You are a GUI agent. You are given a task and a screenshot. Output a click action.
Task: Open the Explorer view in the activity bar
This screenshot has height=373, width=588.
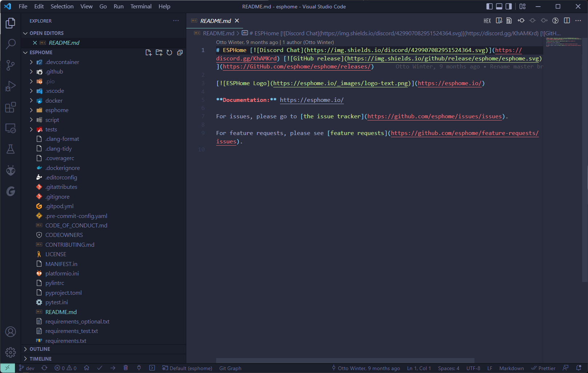[11, 23]
